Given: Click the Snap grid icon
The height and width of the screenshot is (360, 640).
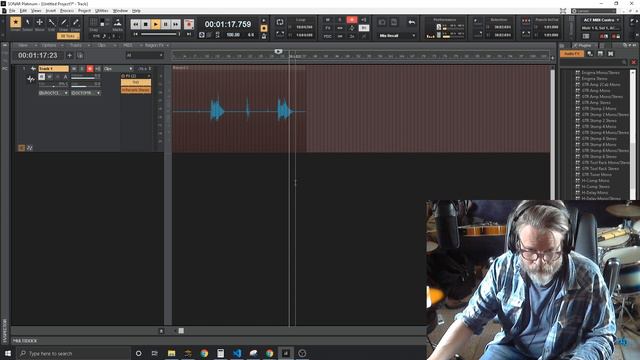Looking at the screenshot, I should coord(93,22).
